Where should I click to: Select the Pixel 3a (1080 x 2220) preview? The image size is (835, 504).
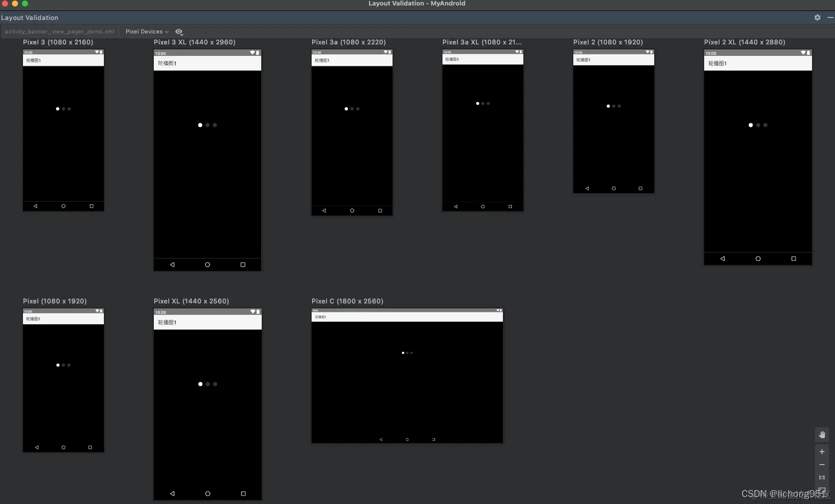pyautogui.click(x=352, y=132)
